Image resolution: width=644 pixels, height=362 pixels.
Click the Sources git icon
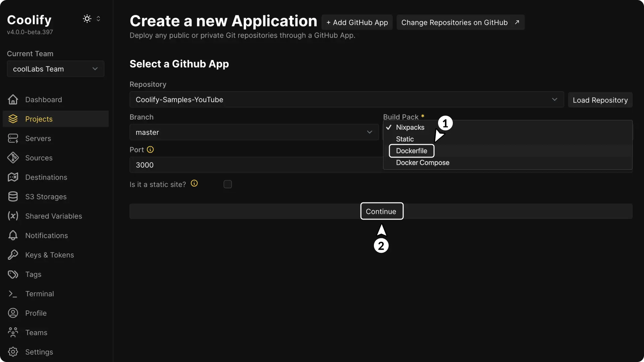(x=13, y=158)
